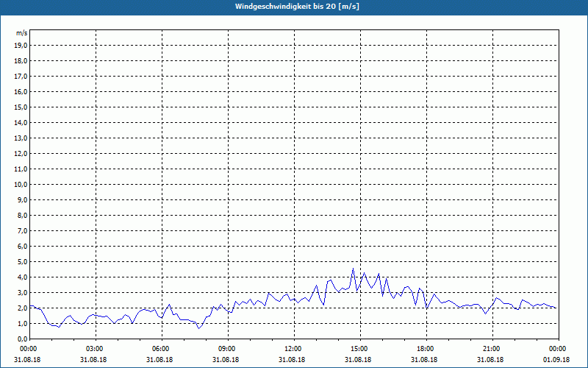This screenshot has width=588, height=368.
Task: Select the 1,0 y-axis label
Action: pos(22,324)
